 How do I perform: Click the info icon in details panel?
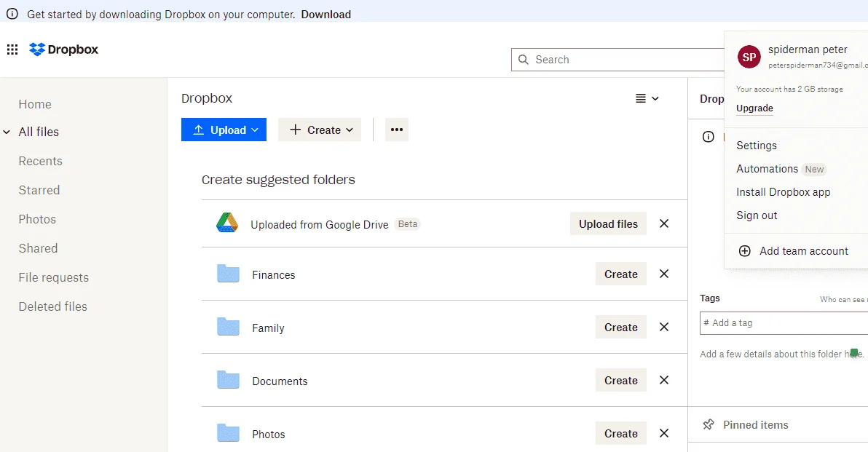tap(708, 137)
